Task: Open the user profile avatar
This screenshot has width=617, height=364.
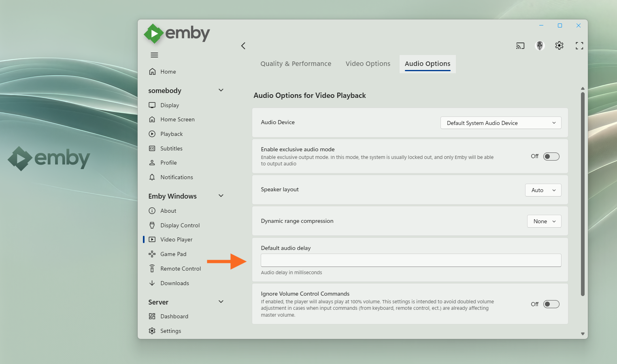Action: click(x=539, y=46)
